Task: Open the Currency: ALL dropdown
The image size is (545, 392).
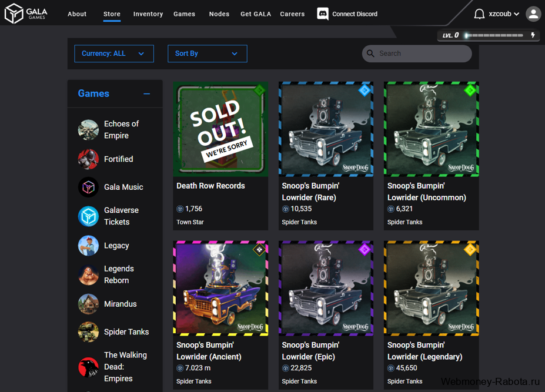Action: (114, 53)
